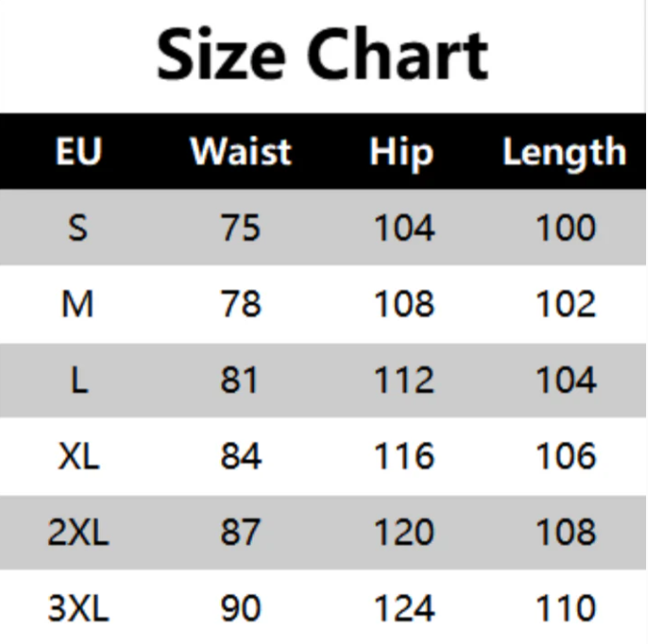
Task: Click waist value 75 for size S
Action: click(240, 229)
